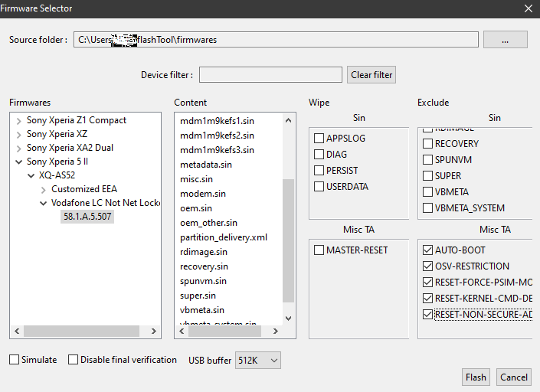Screen dimensions: 540x392
Task: Uncheck AUTO-BOOT in Exclude Misc TA
Action: [427, 250]
